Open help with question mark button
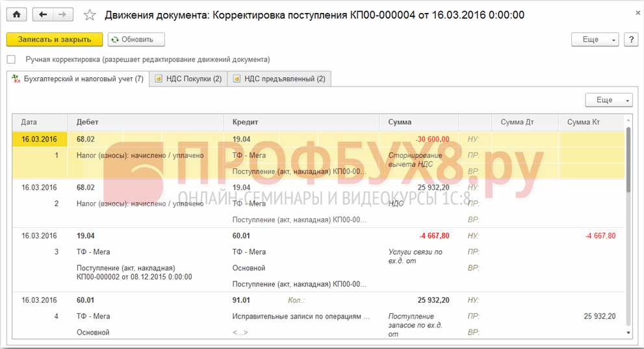Image resolution: width=644 pixels, height=349 pixels. click(x=630, y=40)
